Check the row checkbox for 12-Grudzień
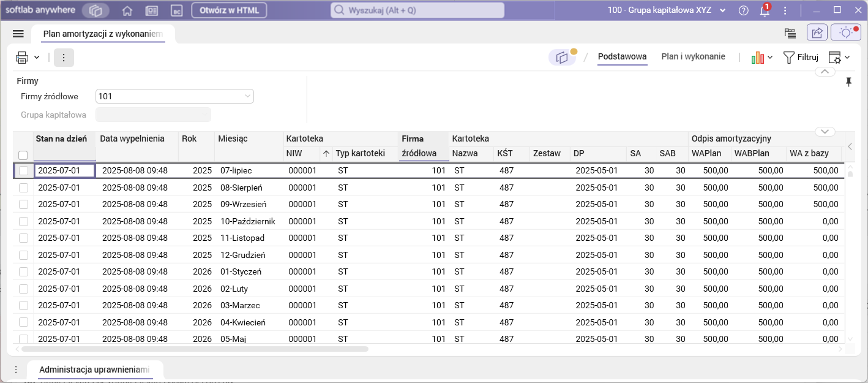Image resolution: width=868 pixels, height=383 pixels. (x=23, y=255)
